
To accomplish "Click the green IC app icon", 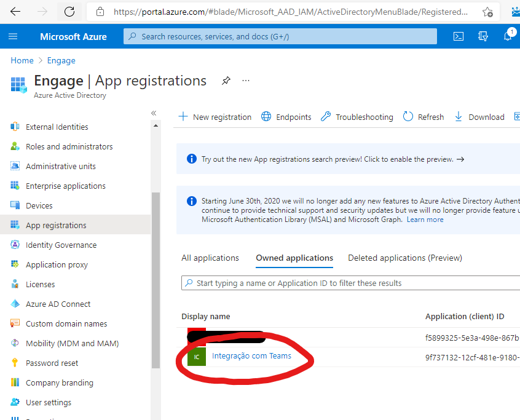I will click(197, 357).
